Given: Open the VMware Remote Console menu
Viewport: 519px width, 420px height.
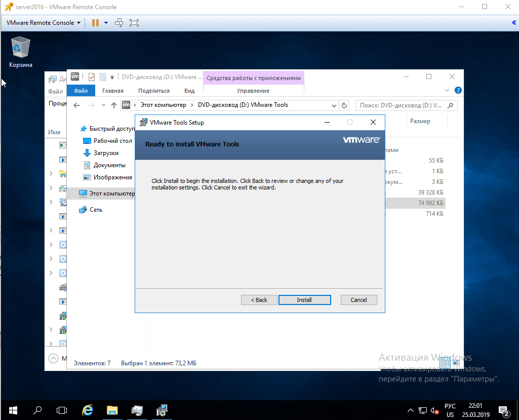Looking at the screenshot, I should (x=43, y=22).
